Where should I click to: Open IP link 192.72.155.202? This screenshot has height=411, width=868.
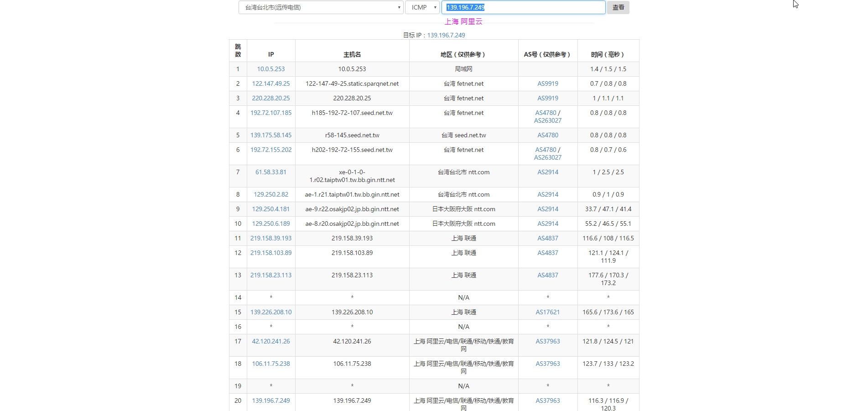pyautogui.click(x=271, y=150)
